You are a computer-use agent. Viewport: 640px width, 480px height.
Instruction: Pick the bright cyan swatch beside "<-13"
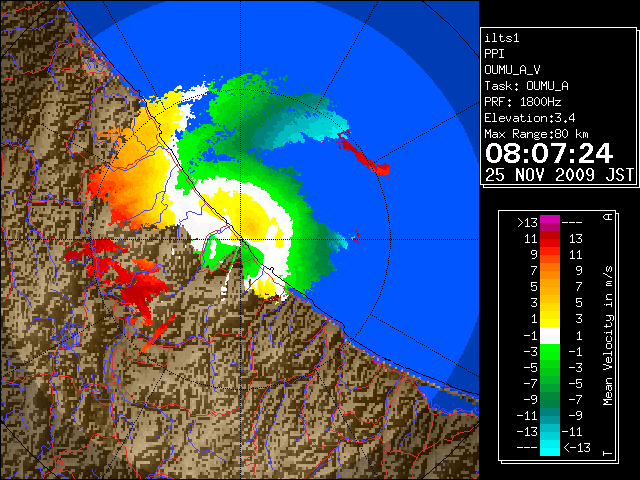550,448
